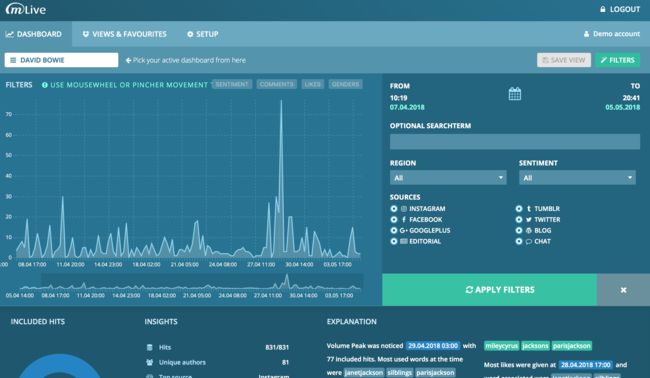Open the calendar date picker icon
Screen dimensions: 650x378
515,94
